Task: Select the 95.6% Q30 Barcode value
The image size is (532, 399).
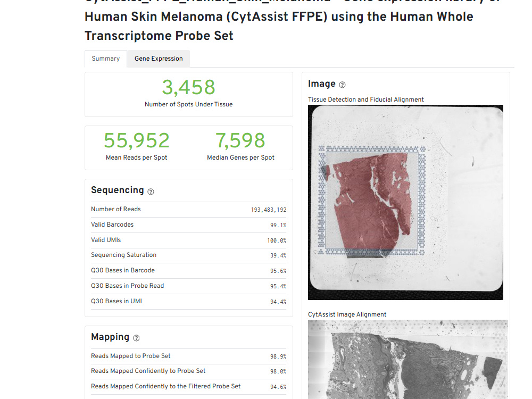Action: click(278, 271)
